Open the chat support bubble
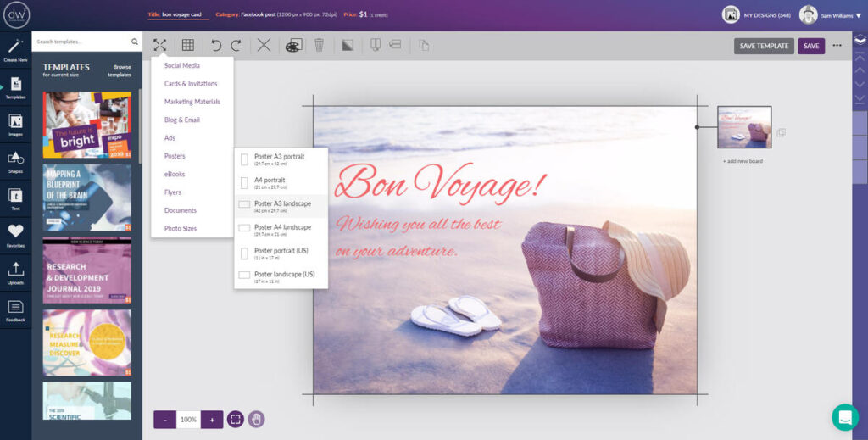This screenshot has height=440, width=868. pyautogui.click(x=844, y=416)
